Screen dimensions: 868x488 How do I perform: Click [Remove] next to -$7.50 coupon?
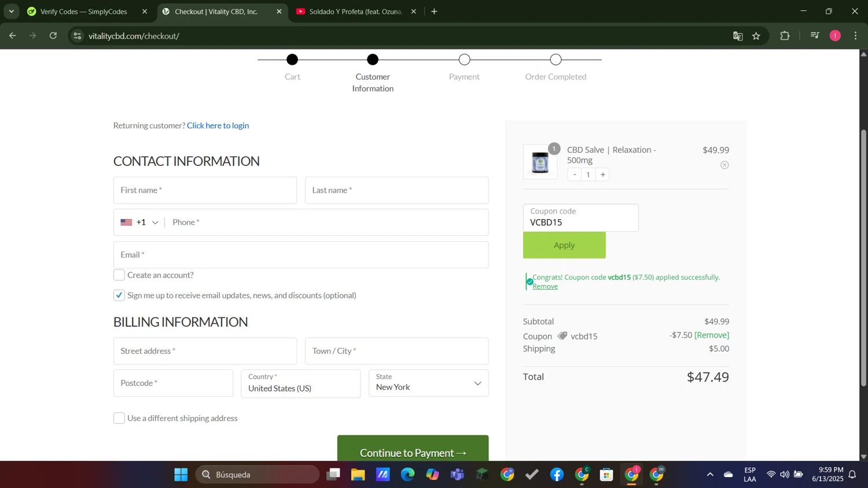click(x=711, y=335)
